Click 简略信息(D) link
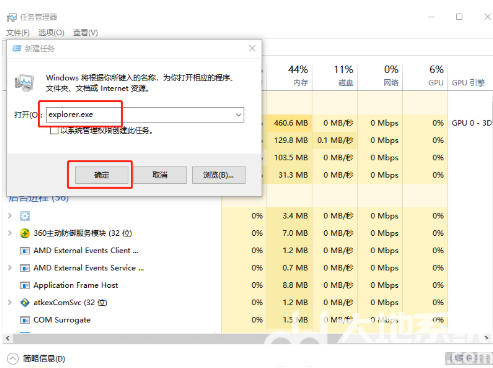 (x=44, y=359)
